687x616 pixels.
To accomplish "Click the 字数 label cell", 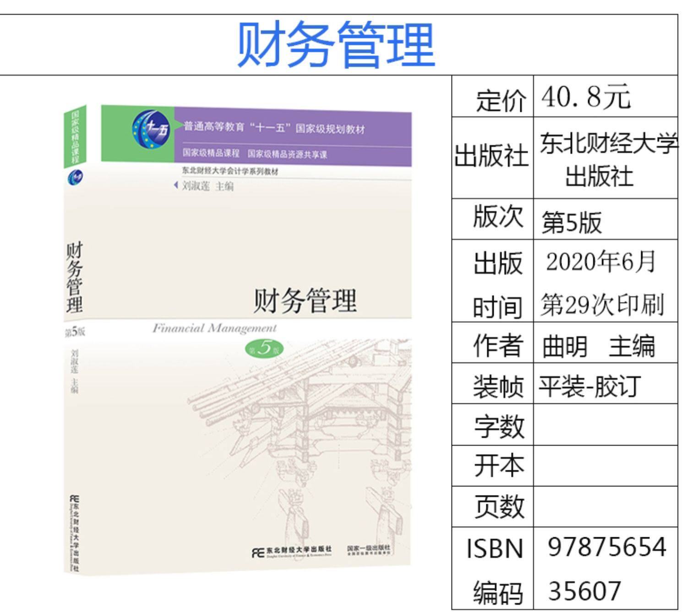I will [x=493, y=425].
